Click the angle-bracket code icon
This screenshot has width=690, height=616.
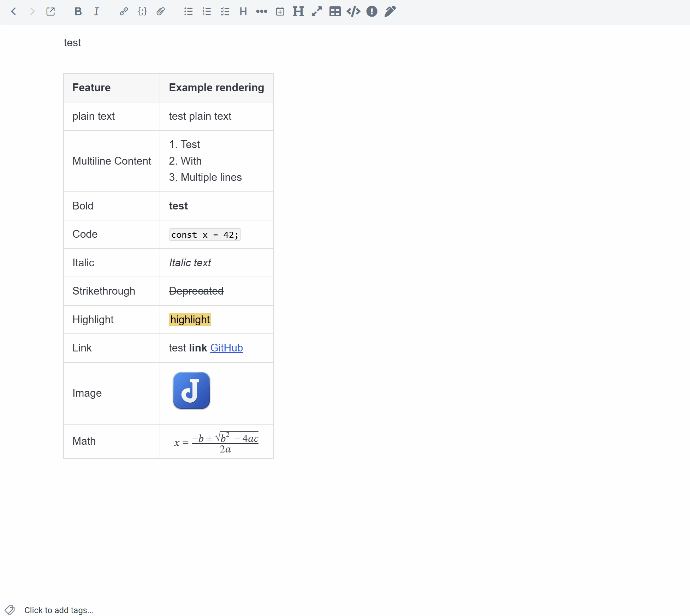click(x=353, y=12)
